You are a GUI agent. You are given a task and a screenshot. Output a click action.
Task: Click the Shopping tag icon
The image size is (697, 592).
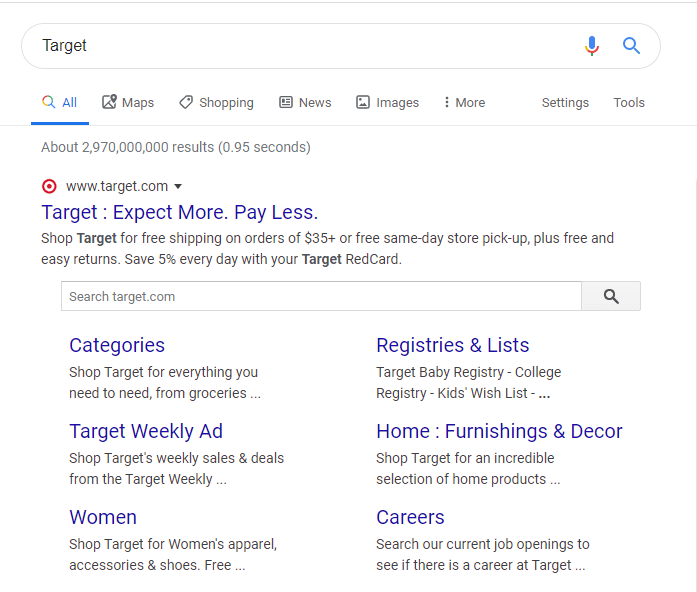point(186,102)
